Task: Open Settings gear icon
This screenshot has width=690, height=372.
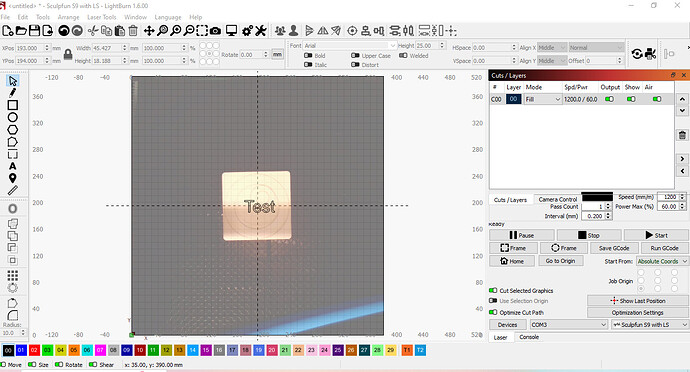Action: pyautogui.click(x=247, y=30)
